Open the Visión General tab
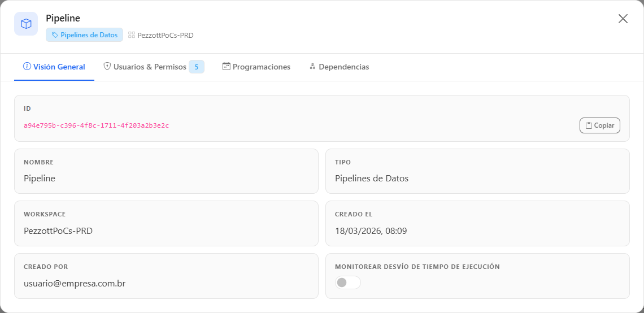This screenshot has height=313, width=644. click(54, 67)
